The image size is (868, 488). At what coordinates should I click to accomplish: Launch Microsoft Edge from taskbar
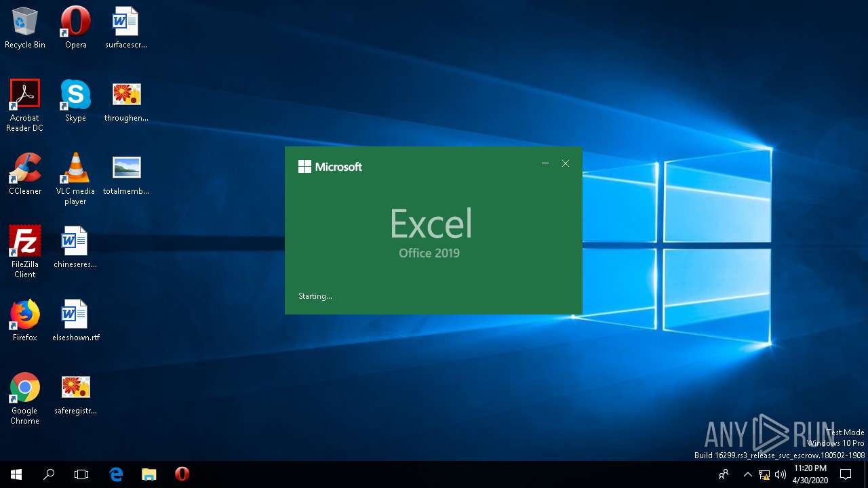(116, 474)
